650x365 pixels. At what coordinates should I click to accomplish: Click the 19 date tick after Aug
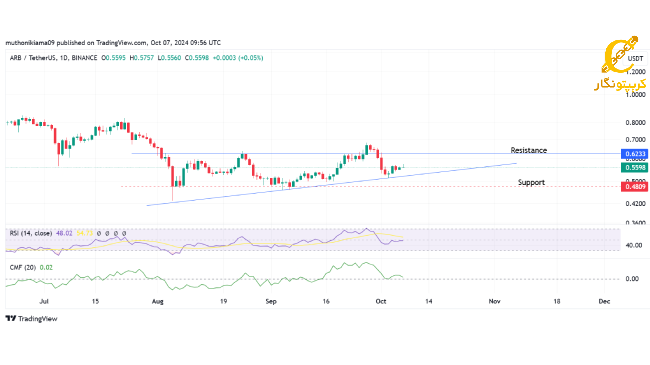[223, 302]
